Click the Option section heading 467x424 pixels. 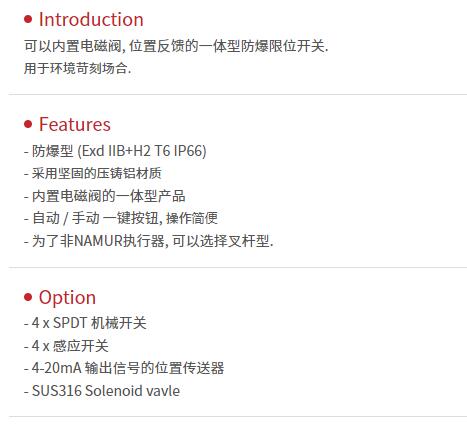(67, 297)
